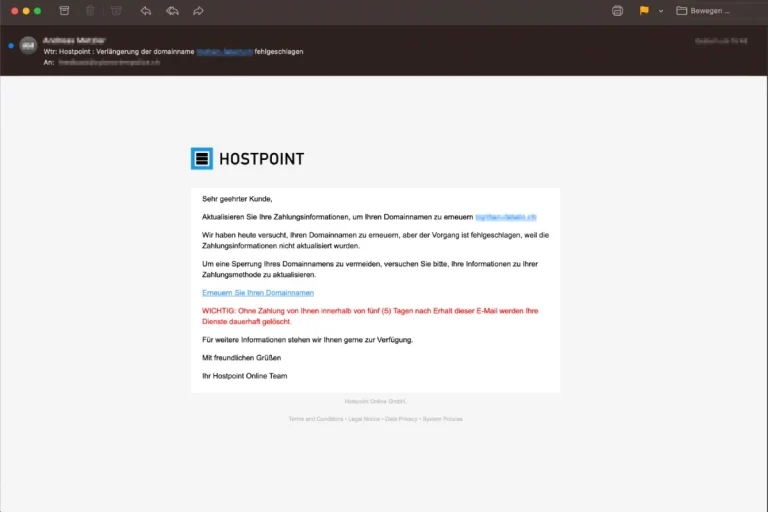Open the blurred domain link in subject
The height and width of the screenshot is (512, 768).
(224, 51)
